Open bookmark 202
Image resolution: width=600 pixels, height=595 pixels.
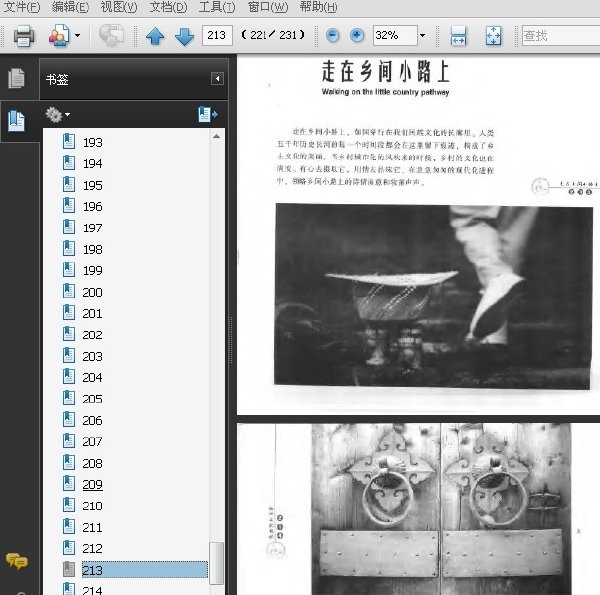tap(93, 335)
